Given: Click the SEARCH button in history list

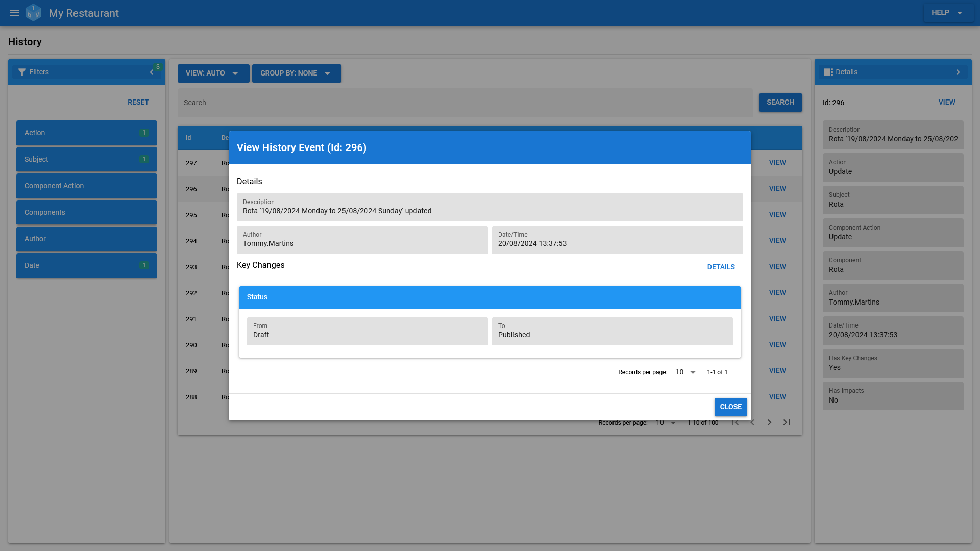Looking at the screenshot, I should [780, 102].
